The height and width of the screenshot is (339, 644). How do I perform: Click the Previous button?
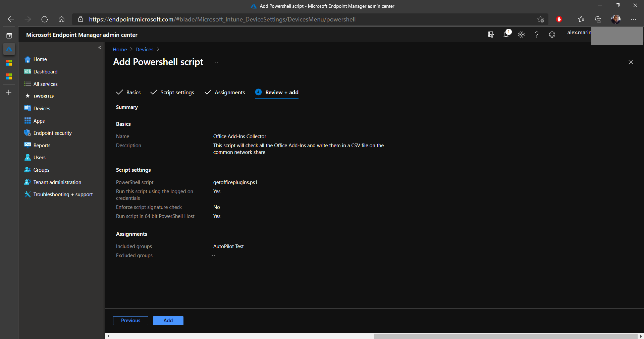[130, 321]
